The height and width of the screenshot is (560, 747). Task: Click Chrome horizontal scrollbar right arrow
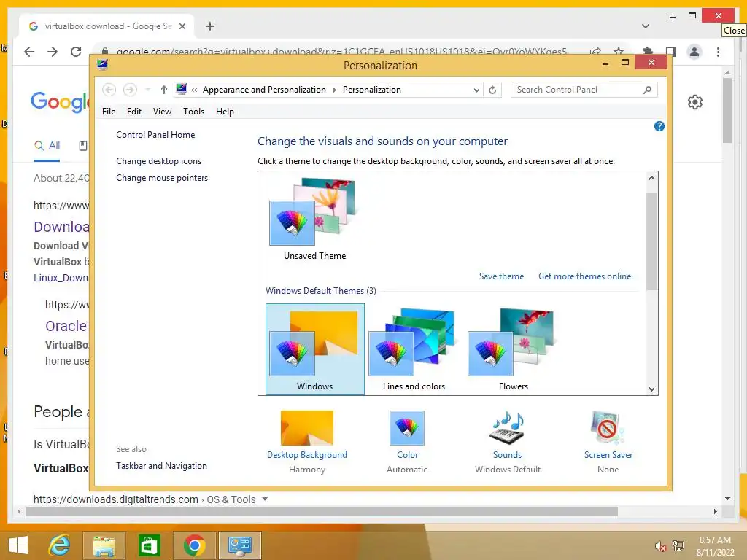coord(715,511)
